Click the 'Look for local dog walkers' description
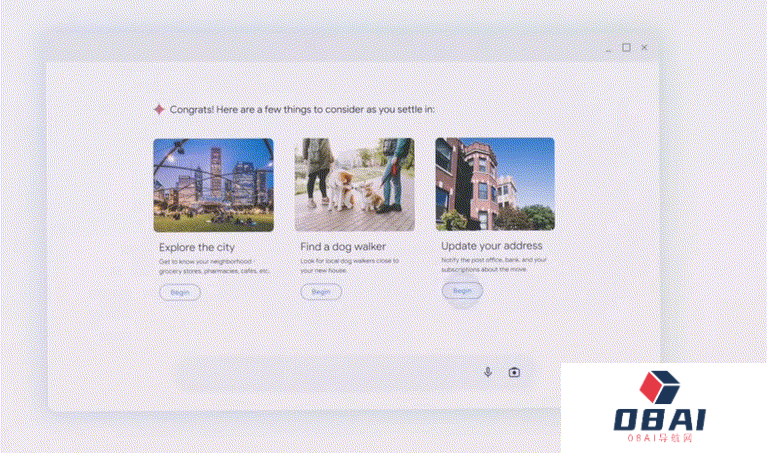 (350, 265)
